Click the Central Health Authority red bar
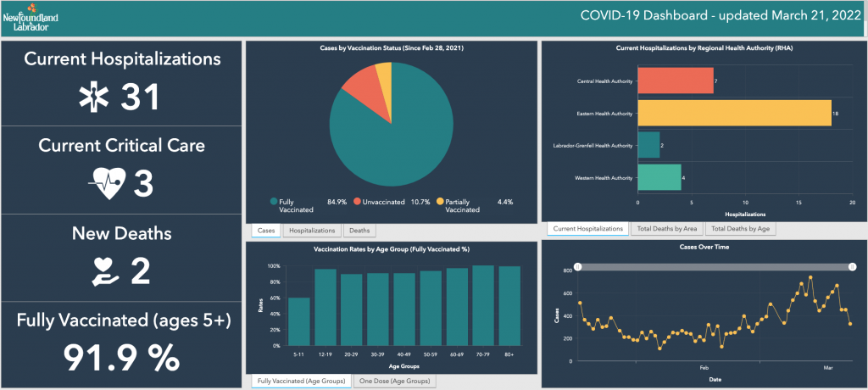Screen dimensions: 868x390 pyautogui.click(x=675, y=81)
